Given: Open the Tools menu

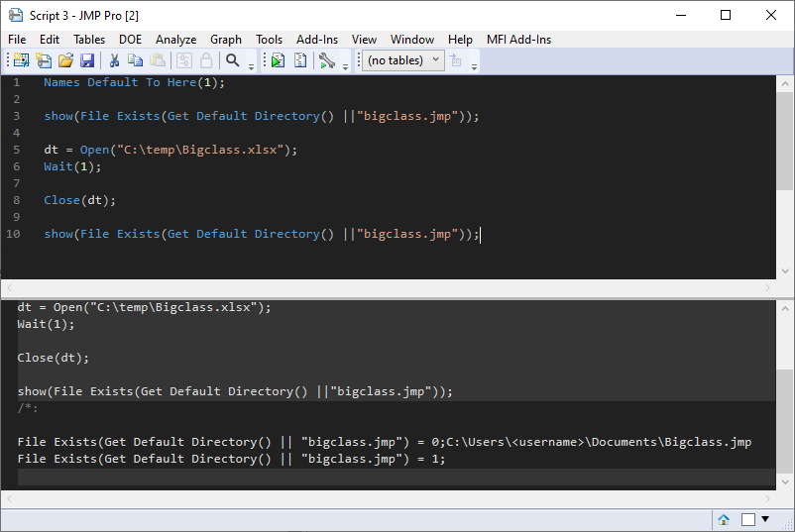Looking at the screenshot, I should (269, 40).
